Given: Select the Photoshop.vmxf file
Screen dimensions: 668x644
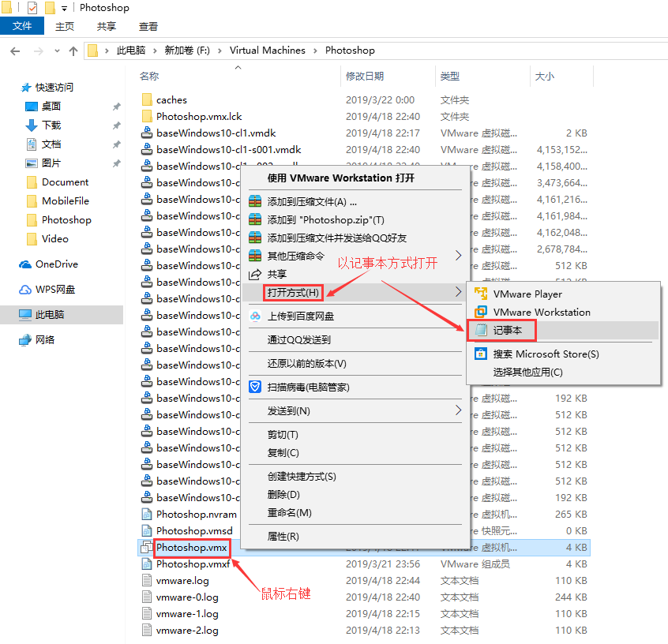Looking at the screenshot, I should 193,564.
